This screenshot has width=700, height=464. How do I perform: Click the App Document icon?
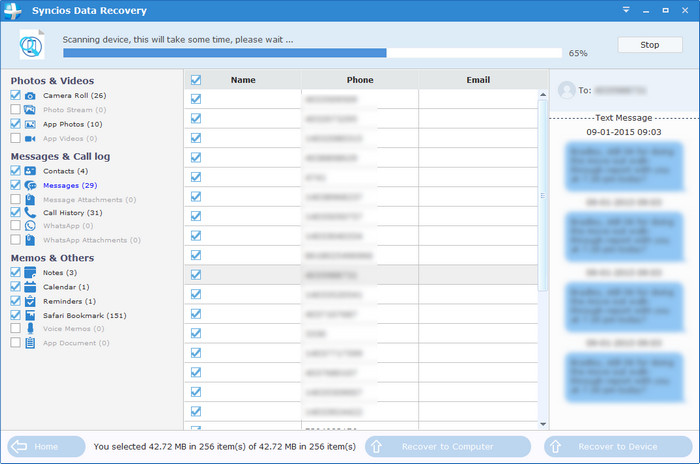tap(30, 343)
